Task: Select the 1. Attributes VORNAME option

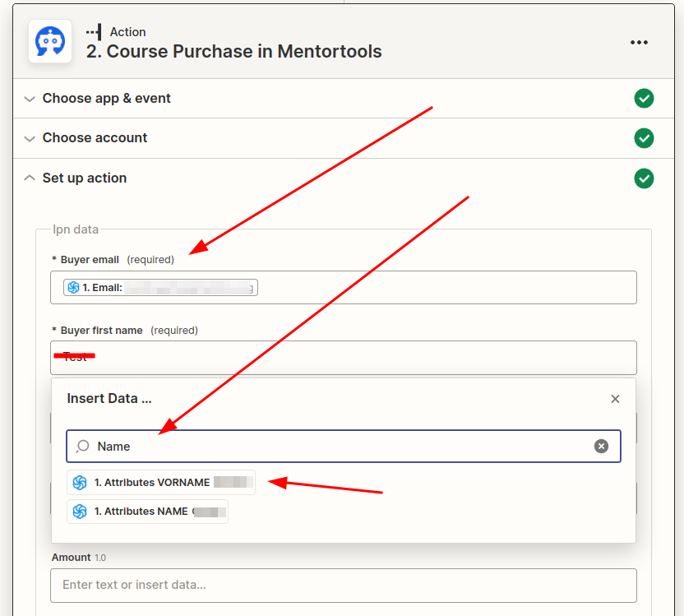Action: coord(161,483)
